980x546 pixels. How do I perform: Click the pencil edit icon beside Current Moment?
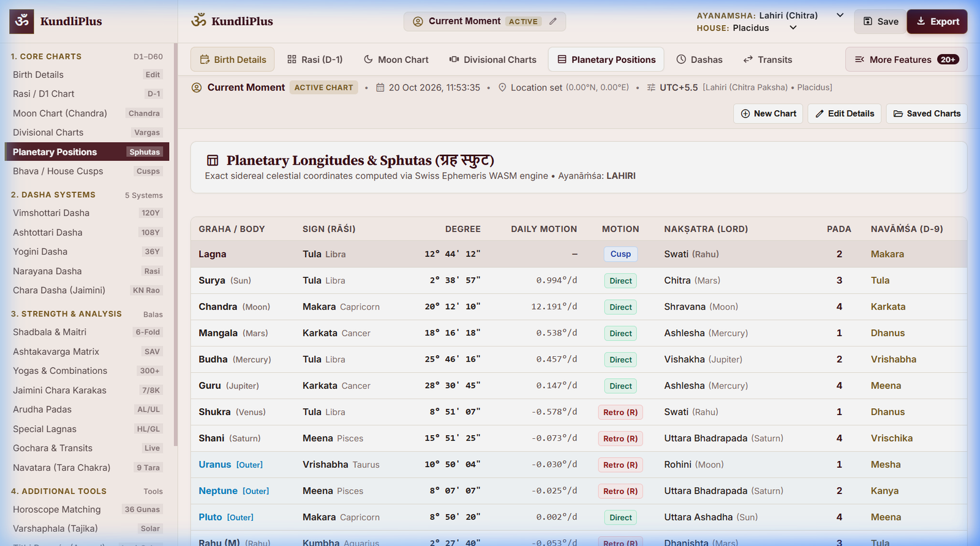(553, 21)
